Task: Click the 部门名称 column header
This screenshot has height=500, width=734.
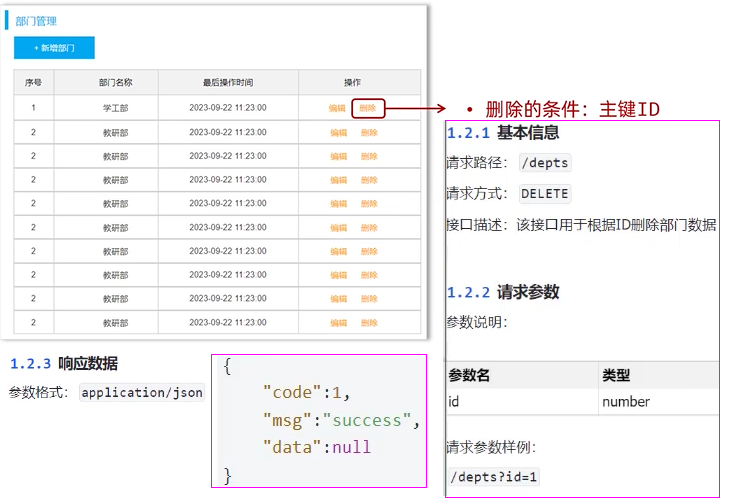Action: click(x=115, y=83)
